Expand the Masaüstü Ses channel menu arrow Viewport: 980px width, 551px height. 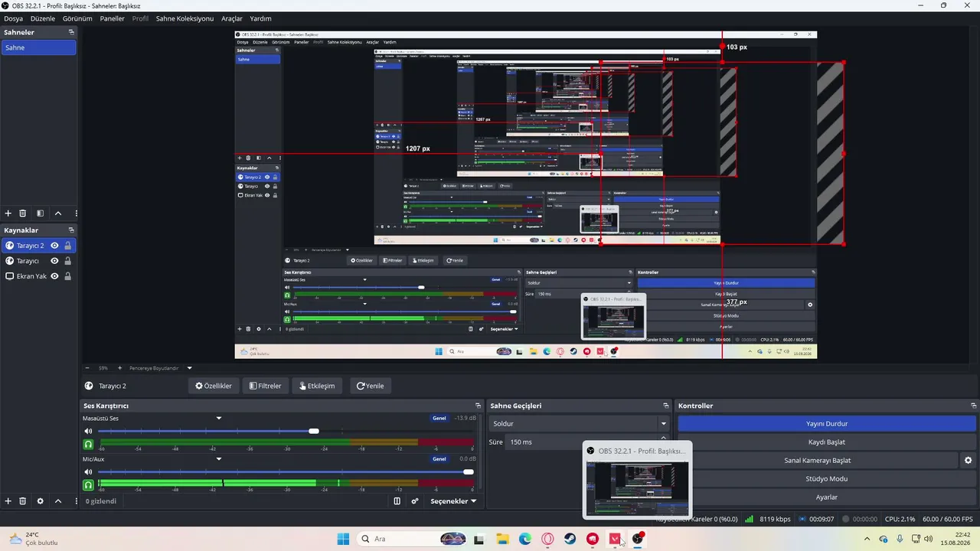point(219,419)
